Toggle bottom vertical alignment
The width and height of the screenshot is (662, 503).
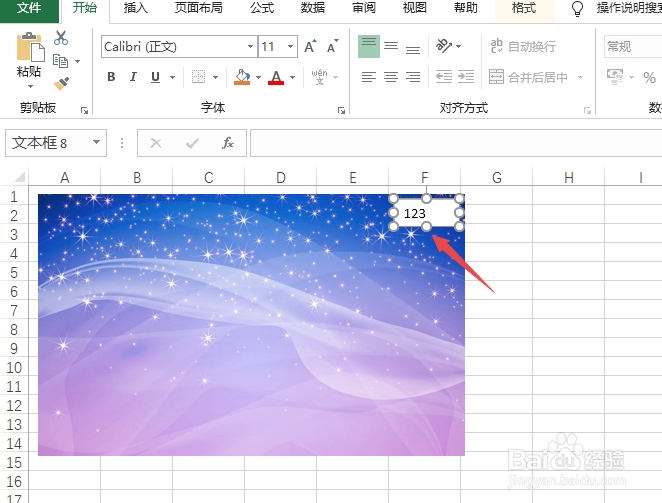pyautogui.click(x=413, y=48)
